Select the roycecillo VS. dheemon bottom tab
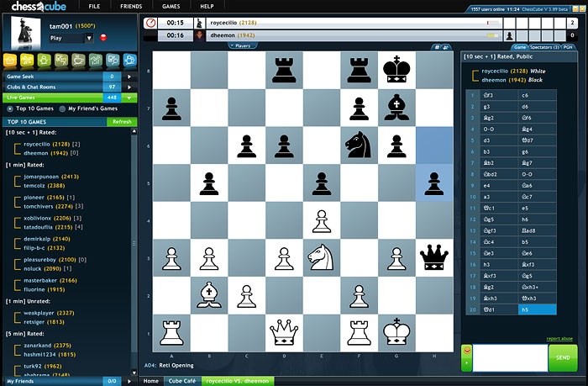Viewport: 588px width, 386px height. [x=238, y=381]
